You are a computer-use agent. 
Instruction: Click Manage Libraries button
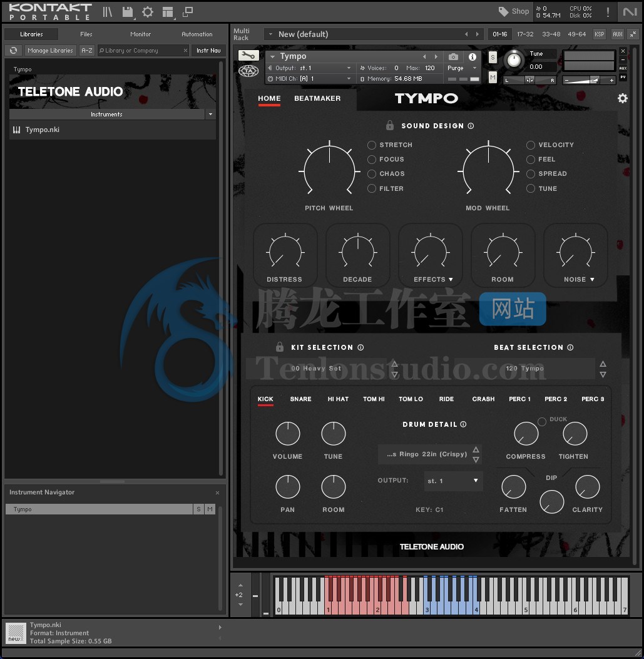point(51,51)
